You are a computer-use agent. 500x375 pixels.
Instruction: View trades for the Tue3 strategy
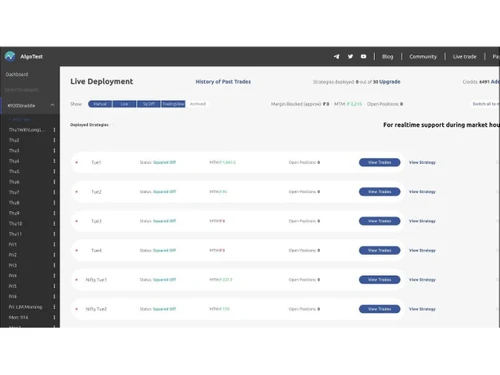(x=380, y=221)
